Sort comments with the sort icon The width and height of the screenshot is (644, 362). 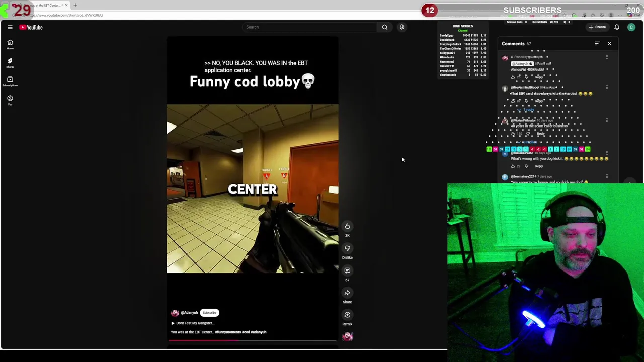pos(597,44)
